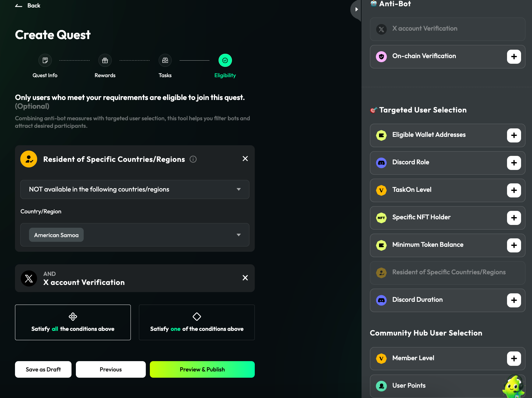
Task: Click the Preview & Publish button
Action: pyautogui.click(x=202, y=369)
